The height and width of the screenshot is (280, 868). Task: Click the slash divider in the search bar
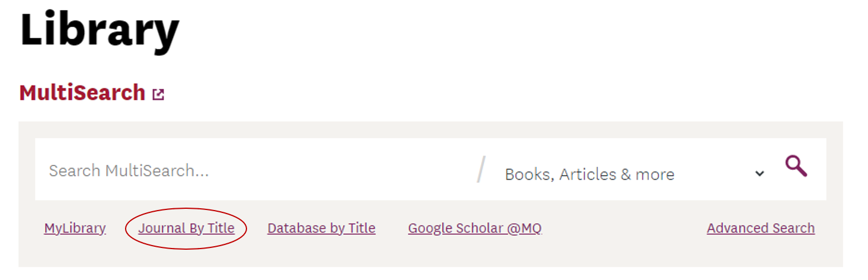click(x=482, y=170)
